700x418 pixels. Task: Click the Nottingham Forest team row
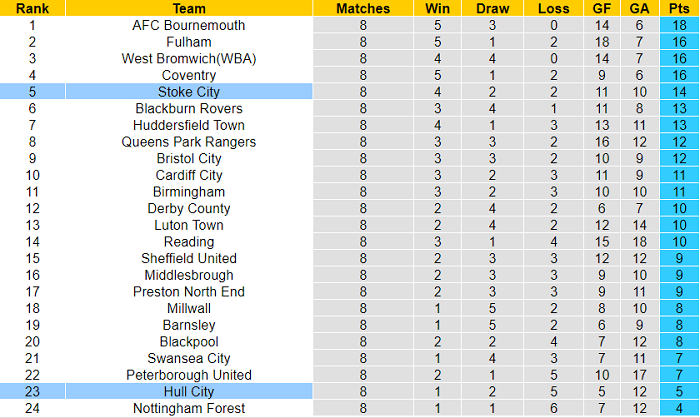(189, 408)
